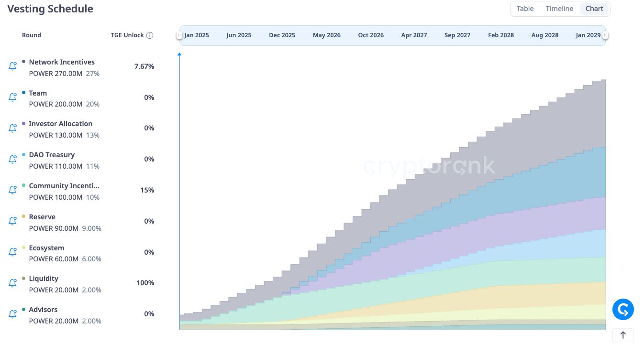The width and height of the screenshot is (644, 344).
Task: Click the Round column header
Action: 32,35
